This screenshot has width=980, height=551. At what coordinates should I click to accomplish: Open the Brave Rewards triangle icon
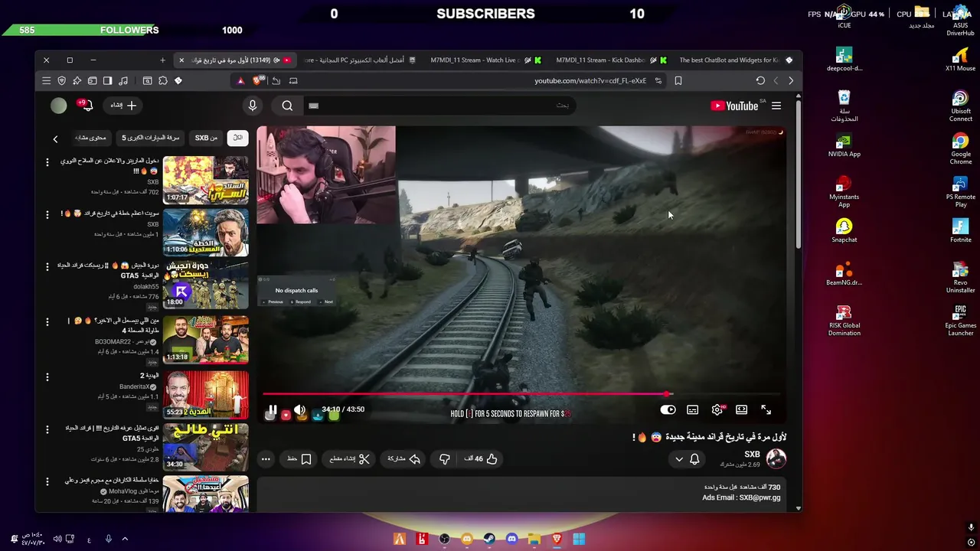click(x=240, y=80)
